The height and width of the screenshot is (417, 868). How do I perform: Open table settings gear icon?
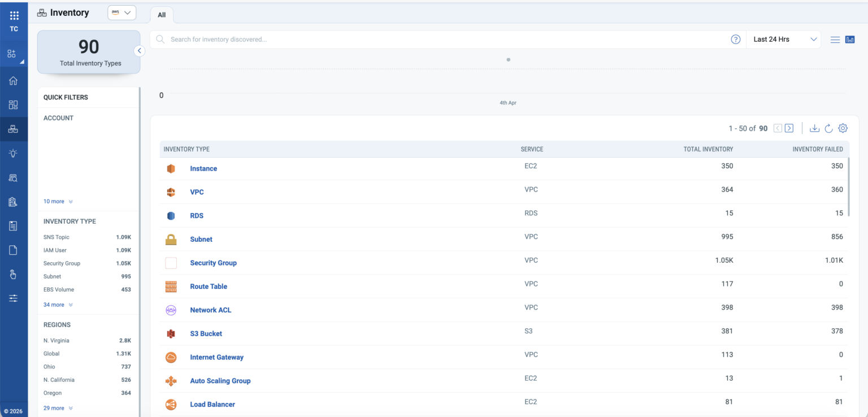[843, 128]
